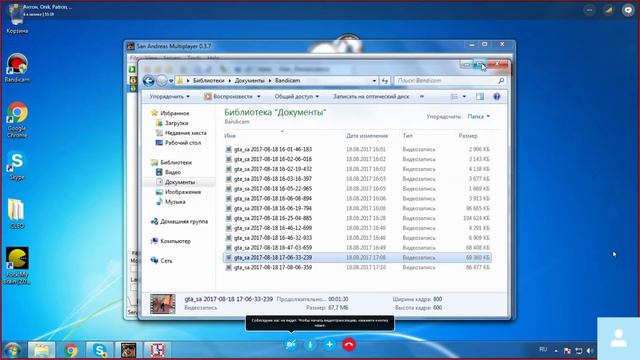Open the Google Chrome desktop shortcut
Viewport: 640px width, 360px height.
point(17,120)
